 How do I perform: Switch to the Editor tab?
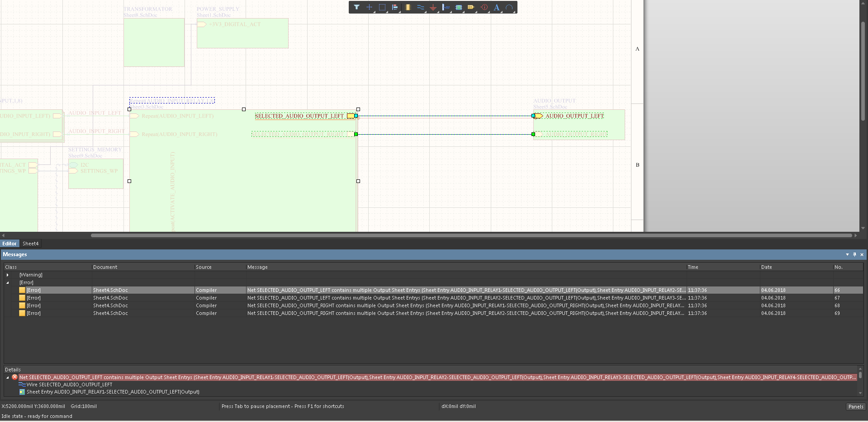pyautogui.click(x=9, y=244)
